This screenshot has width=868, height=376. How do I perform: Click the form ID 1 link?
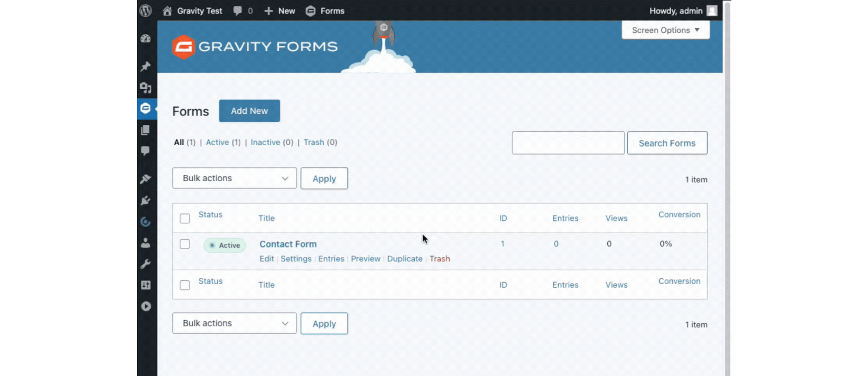(x=503, y=244)
